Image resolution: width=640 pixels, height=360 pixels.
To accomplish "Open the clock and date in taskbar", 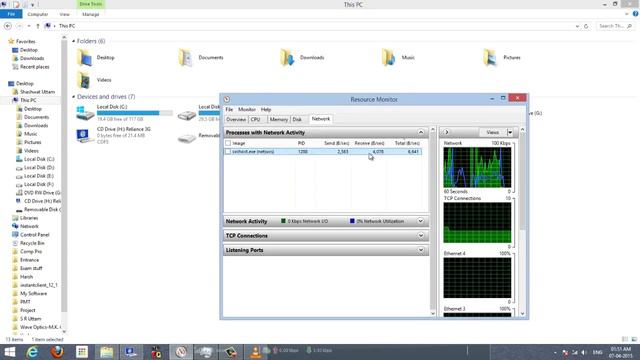I will pos(621,352).
